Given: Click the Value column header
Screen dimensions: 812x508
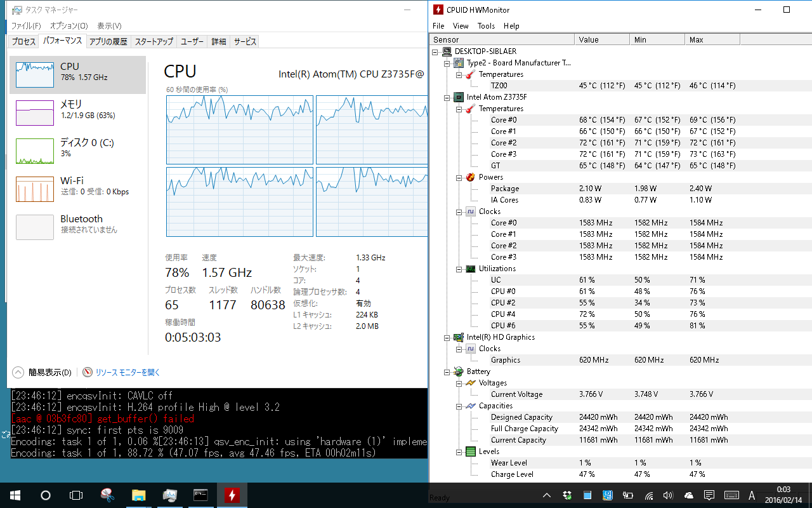Looking at the screenshot, I should [603, 39].
